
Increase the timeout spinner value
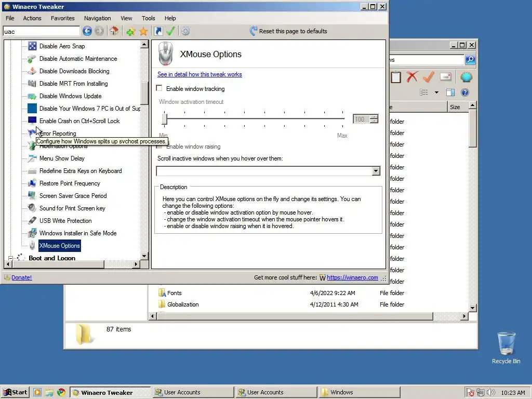click(x=374, y=117)
